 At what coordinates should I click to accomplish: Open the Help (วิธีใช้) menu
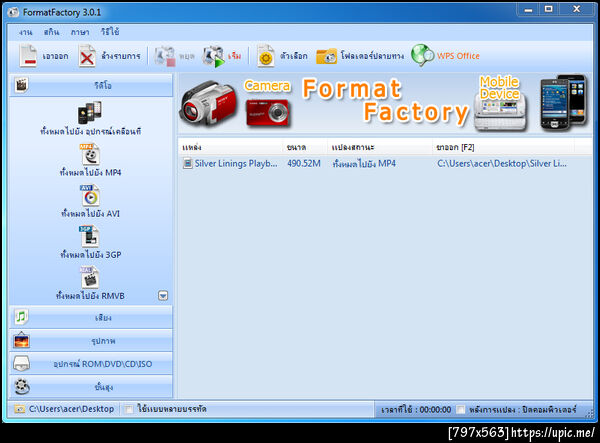(110, 32)
